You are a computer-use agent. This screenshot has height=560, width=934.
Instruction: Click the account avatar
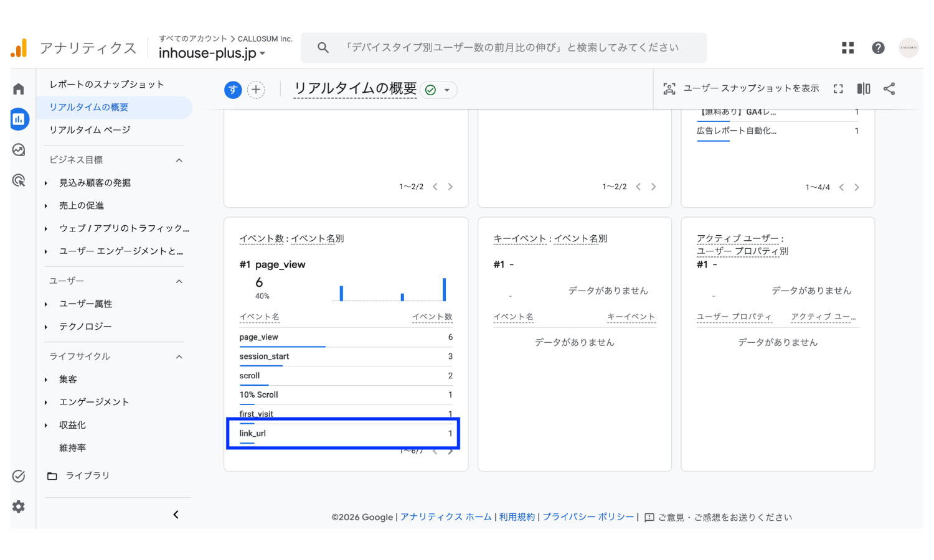tap(908, 48)
